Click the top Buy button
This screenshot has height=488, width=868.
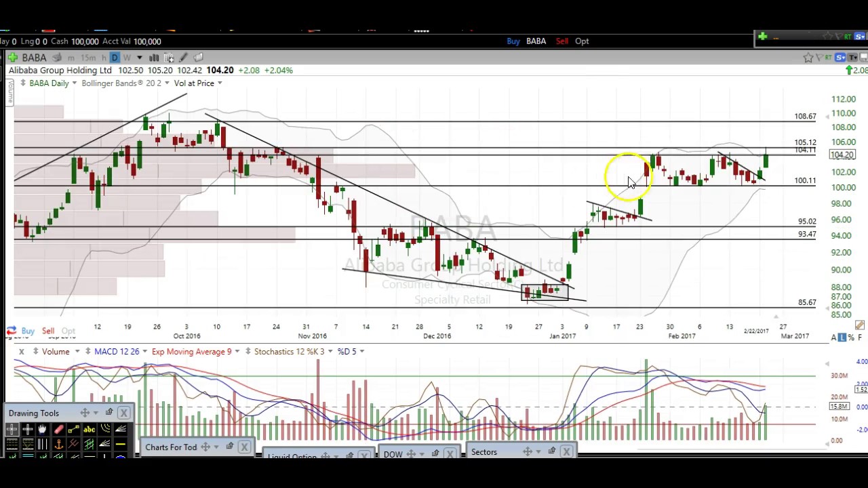tap(513, 41)
